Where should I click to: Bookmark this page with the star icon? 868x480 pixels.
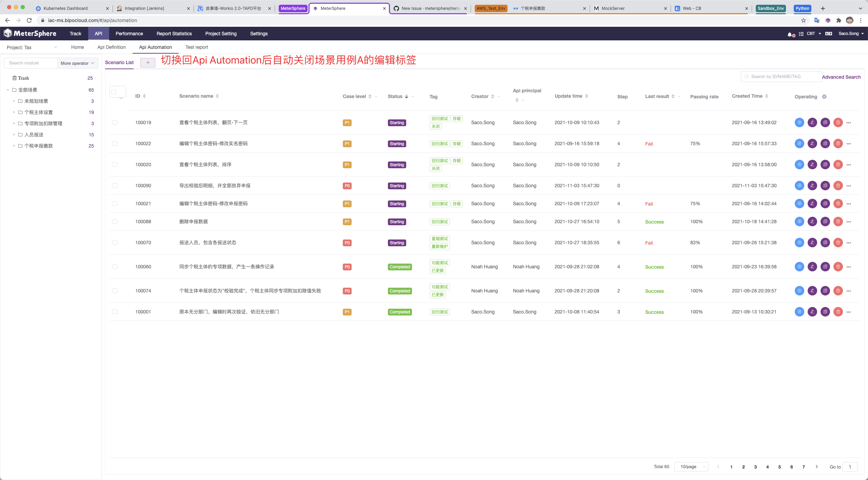[x=803, y=20]
